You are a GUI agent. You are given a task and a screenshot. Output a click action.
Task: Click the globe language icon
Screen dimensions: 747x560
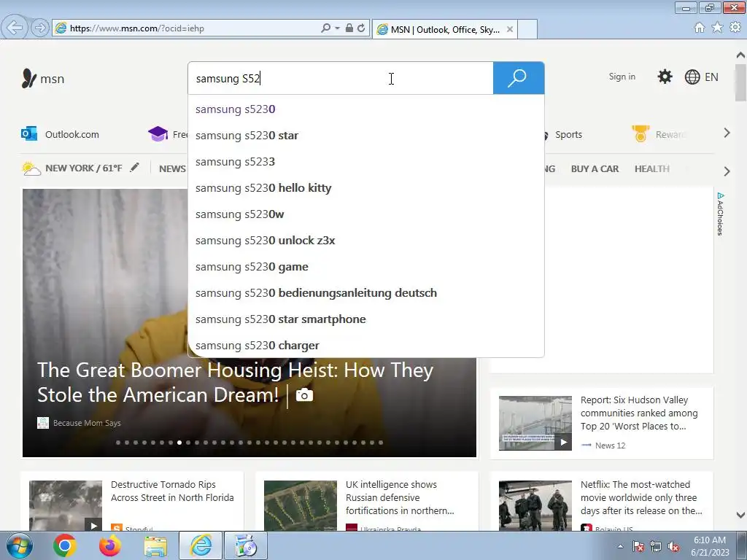coord(692,77)
